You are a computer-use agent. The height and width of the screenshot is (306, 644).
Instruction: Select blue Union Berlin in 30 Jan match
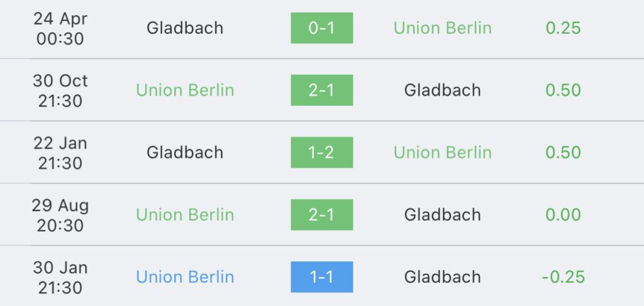(x=185, y=277)
